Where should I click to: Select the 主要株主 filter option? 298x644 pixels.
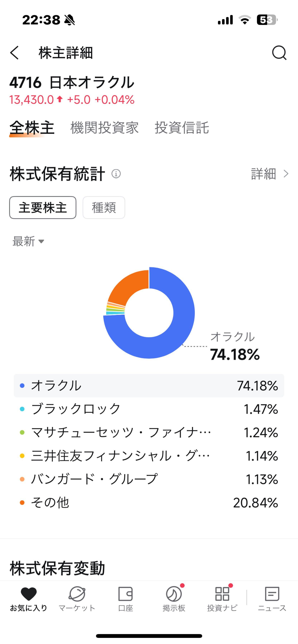click(x=43, y=208)
